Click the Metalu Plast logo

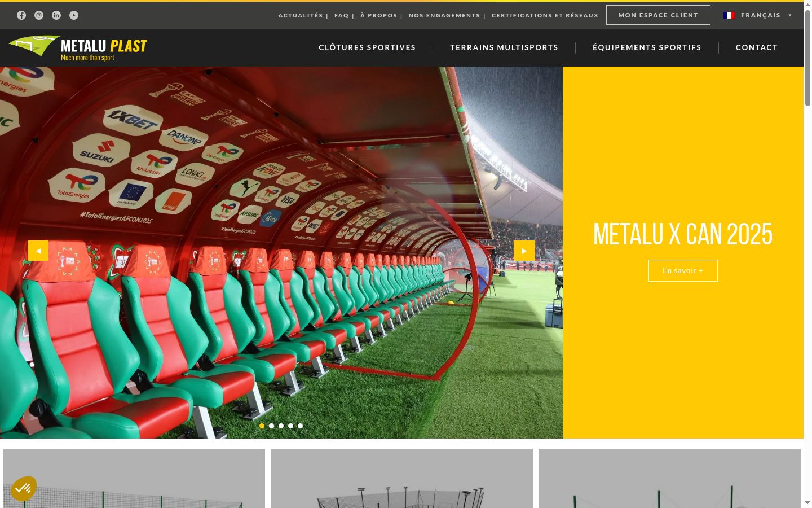tap(78, 47)
